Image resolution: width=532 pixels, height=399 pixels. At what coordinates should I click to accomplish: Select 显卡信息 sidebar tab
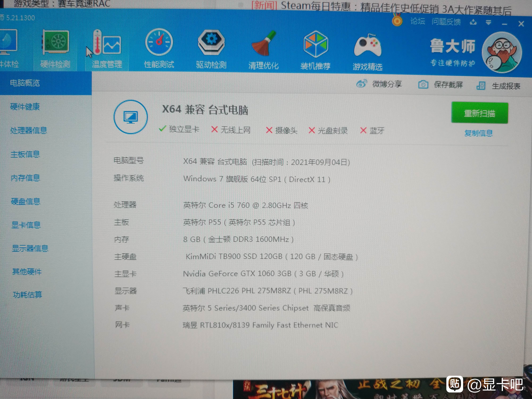point(26,225)
